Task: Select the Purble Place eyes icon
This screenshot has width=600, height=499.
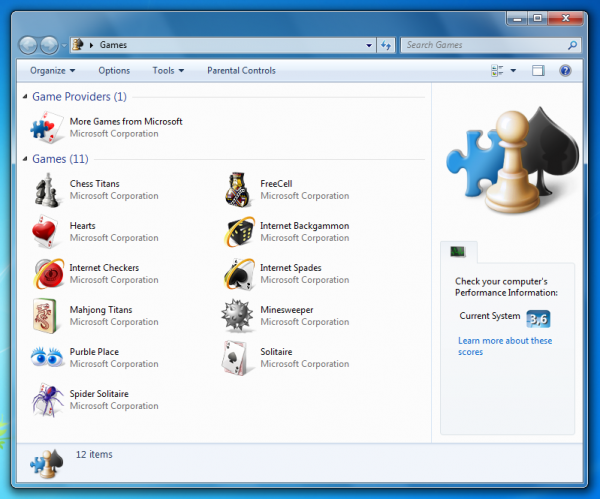Action: pyautogui.click(x=47, y=357)
